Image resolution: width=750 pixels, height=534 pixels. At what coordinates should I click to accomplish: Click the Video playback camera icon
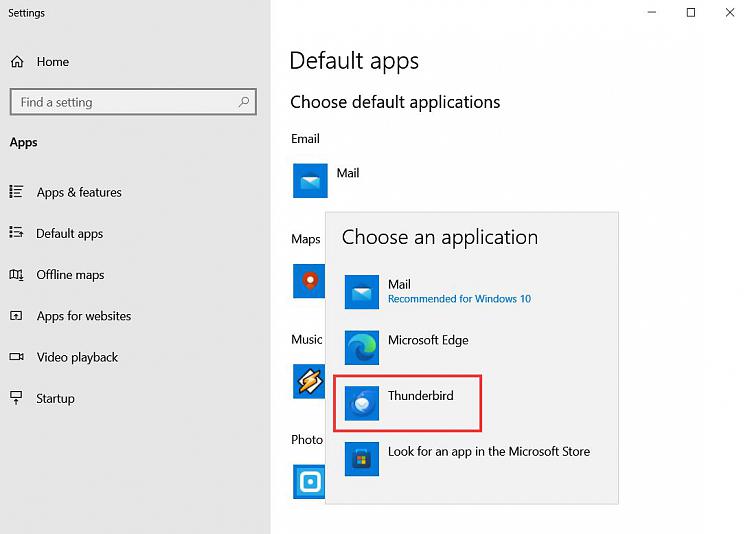pyautogui.click(x=16, y=357)
